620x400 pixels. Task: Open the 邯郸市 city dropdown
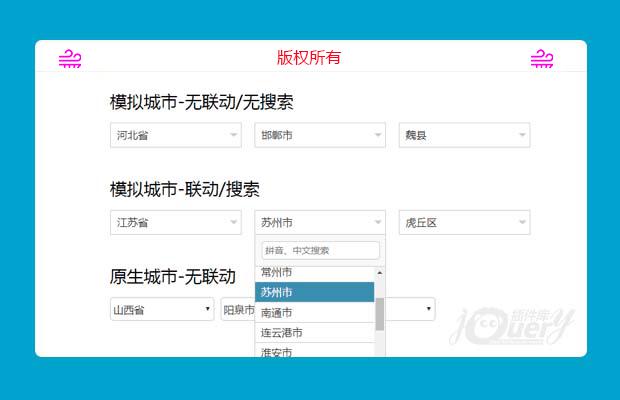320,135
